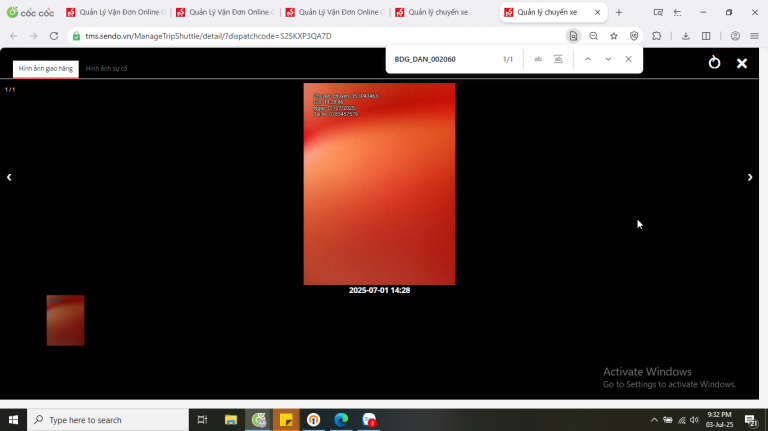Click the main delivery photo

379,184
